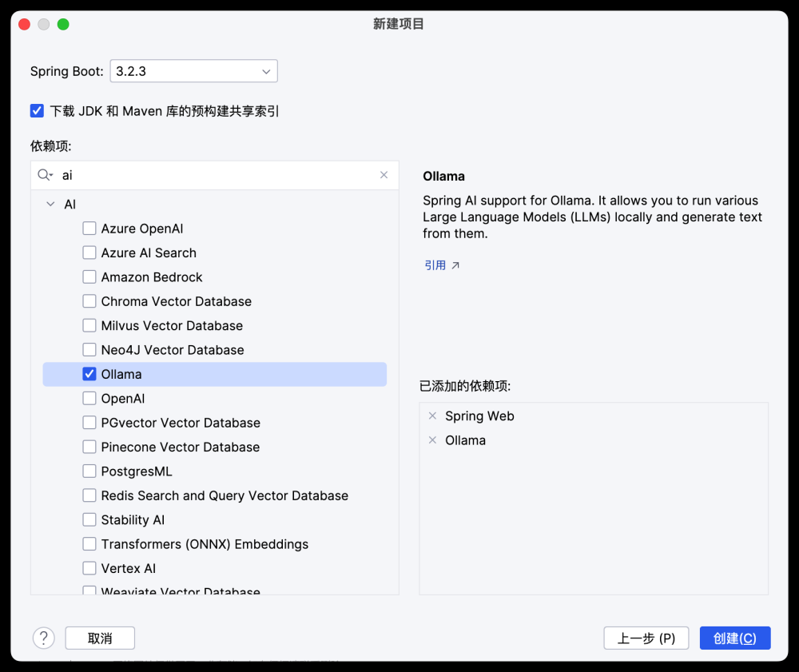The image size is (799, 672).
Task: Check PGvector Vector Database
Action: [x=89, y=423]
